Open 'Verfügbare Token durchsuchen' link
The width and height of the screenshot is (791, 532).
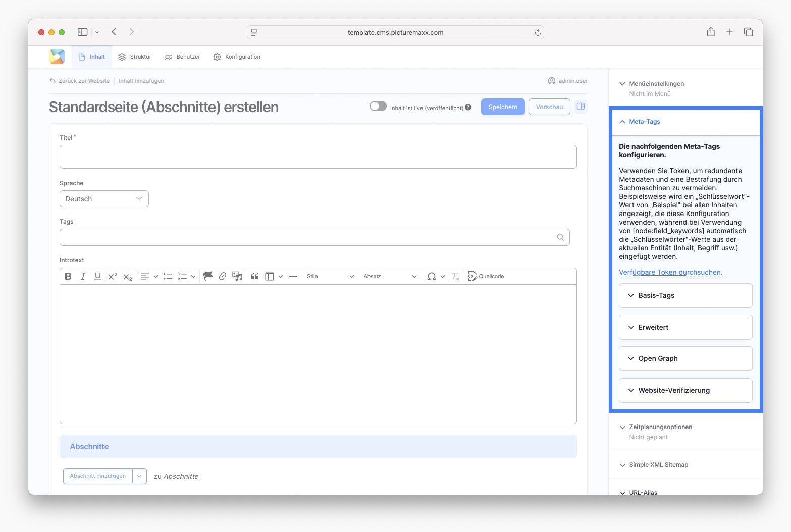[670, 272]
